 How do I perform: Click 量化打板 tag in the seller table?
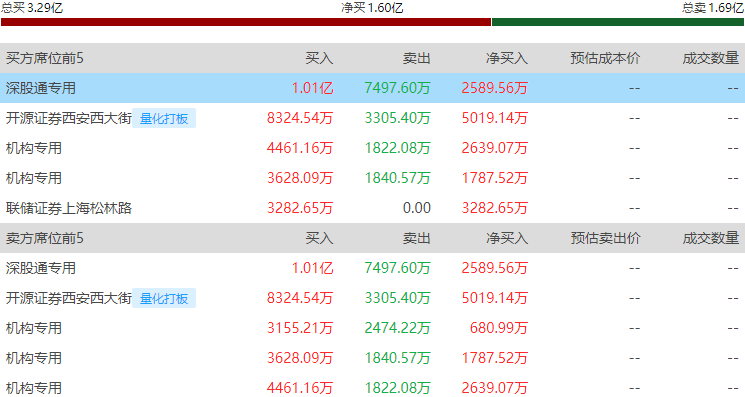pos(164,298)
